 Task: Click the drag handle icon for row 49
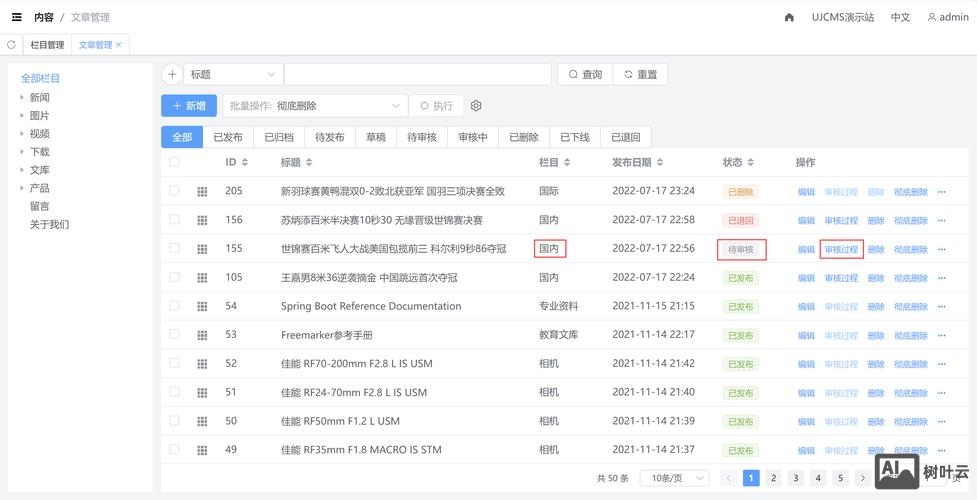pos(202,450)
